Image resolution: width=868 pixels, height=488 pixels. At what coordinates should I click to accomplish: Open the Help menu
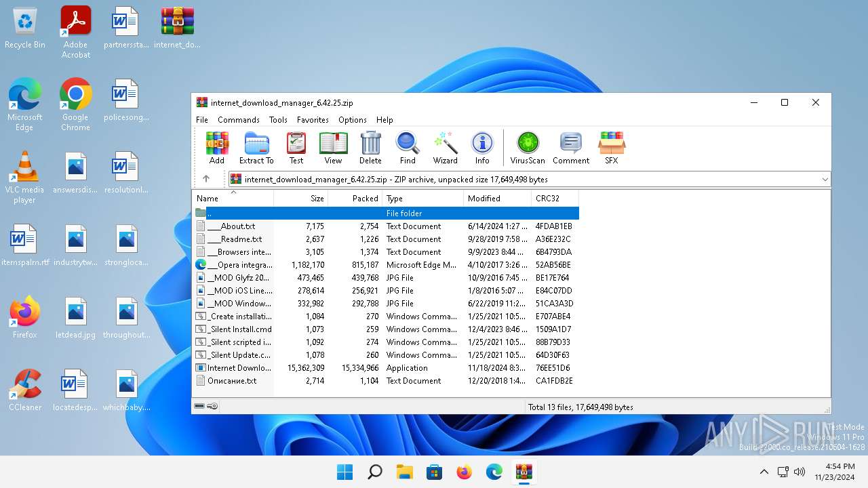pos(384,119)
